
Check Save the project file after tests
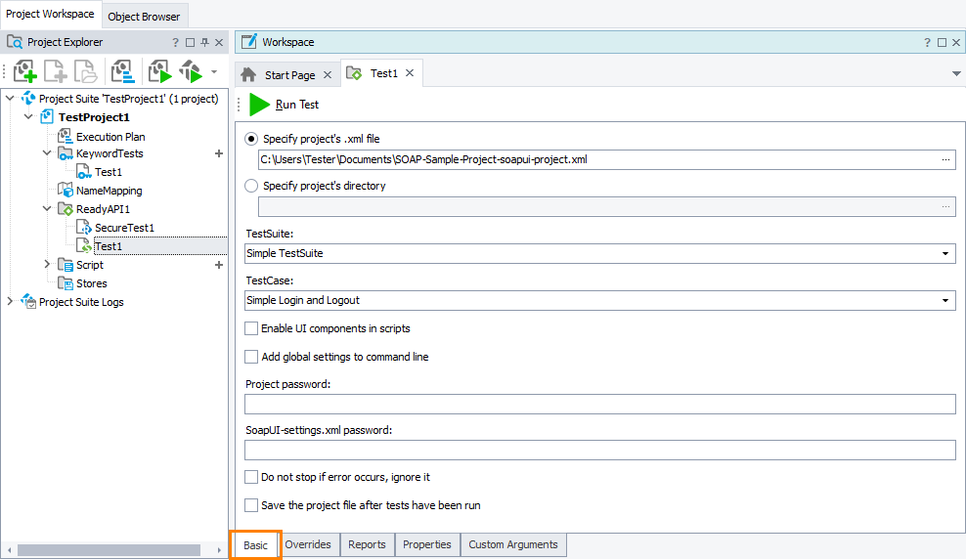click(x=252, y=505)
